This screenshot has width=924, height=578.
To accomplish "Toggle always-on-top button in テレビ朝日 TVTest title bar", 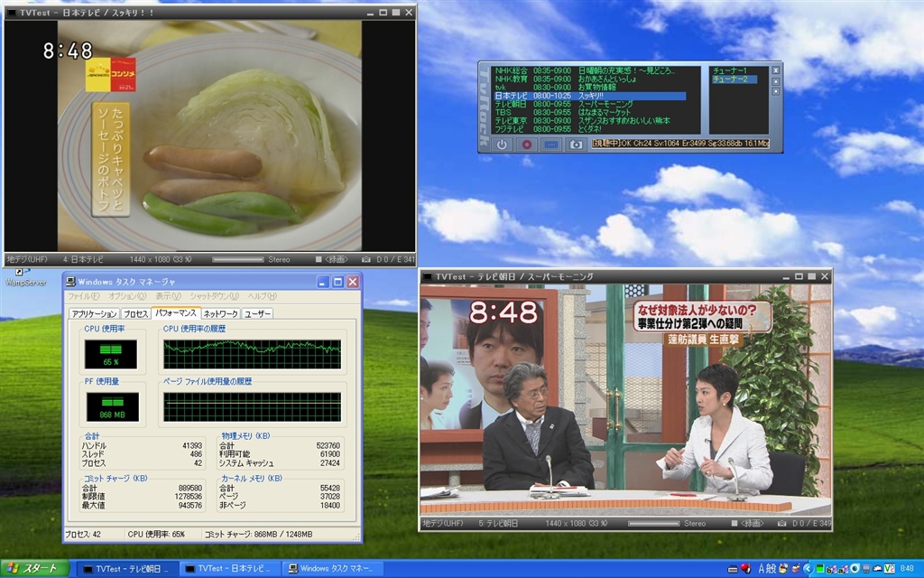I will pyautogui.click(x=811, y=276).
